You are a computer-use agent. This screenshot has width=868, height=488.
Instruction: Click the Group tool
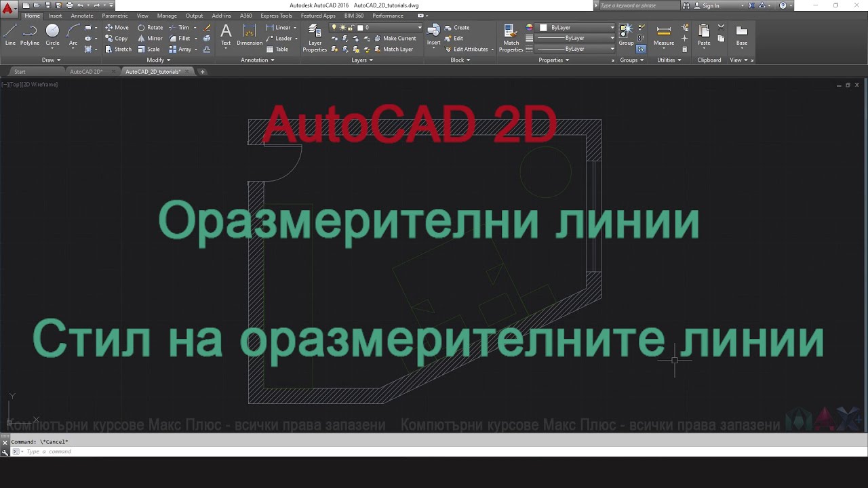tap(626, 35)
